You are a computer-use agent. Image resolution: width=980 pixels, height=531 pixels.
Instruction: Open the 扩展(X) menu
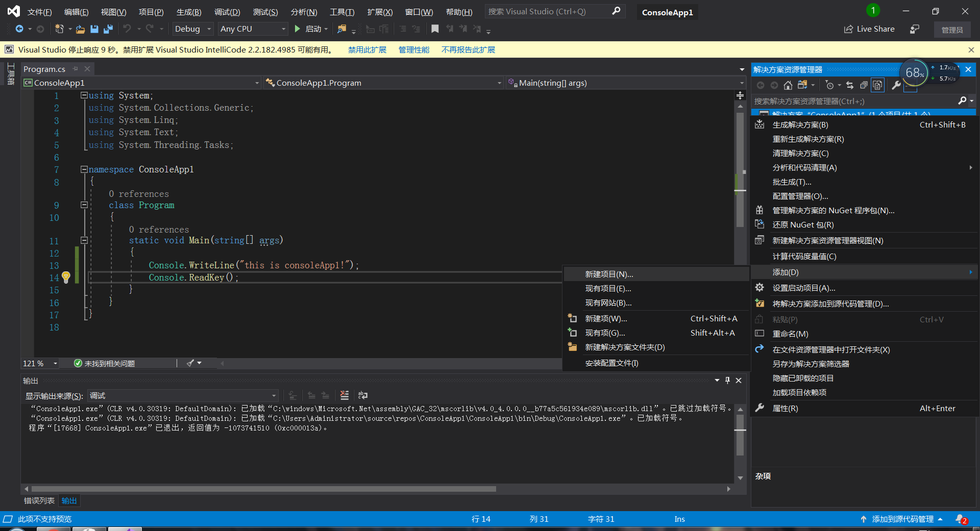380,12
